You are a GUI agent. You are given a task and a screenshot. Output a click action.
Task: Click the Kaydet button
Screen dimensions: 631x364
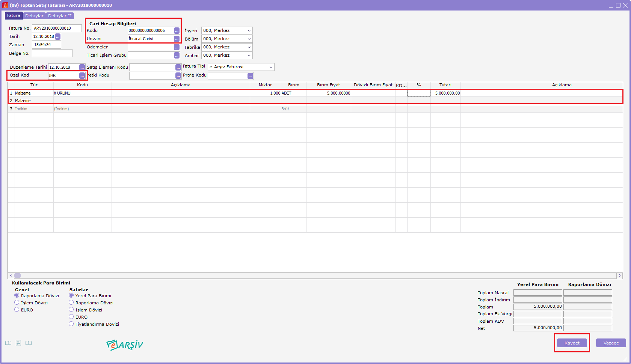(572, 343)
